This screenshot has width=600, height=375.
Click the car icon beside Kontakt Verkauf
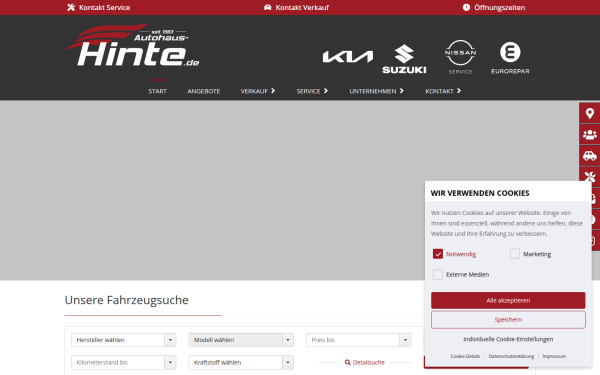tap(267, 7)
